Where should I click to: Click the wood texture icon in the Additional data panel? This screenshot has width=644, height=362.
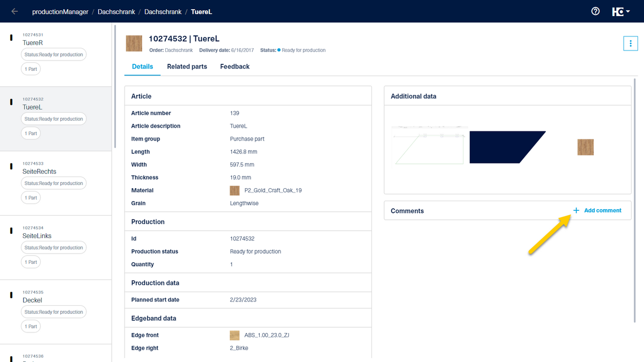[586, 147]
